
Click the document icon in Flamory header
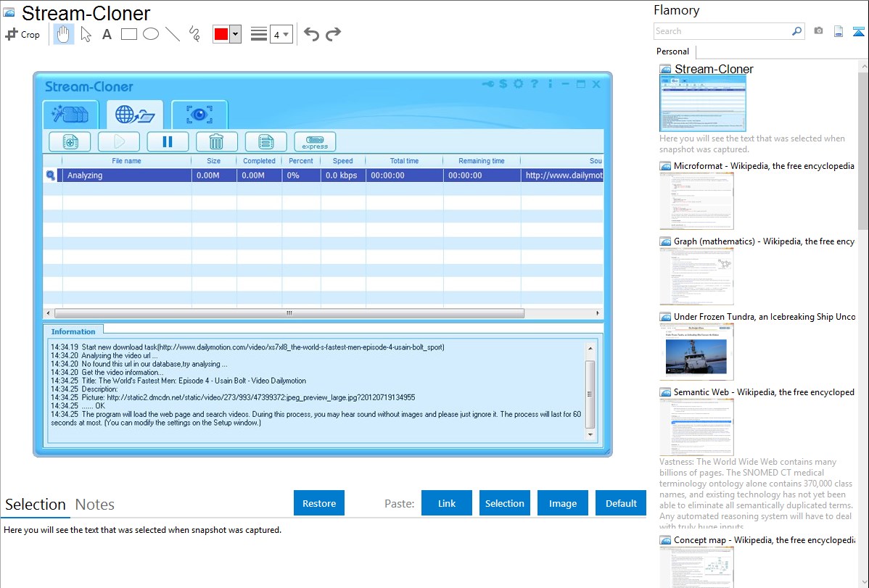point(839,31)
